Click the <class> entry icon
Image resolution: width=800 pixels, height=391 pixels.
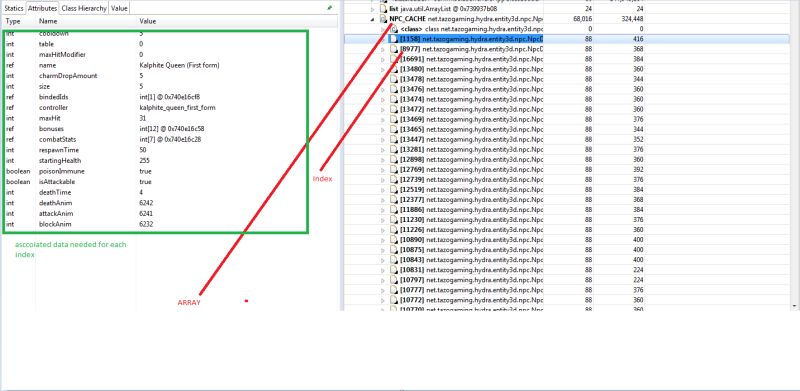pyautogui.click(x=393, y=29)
